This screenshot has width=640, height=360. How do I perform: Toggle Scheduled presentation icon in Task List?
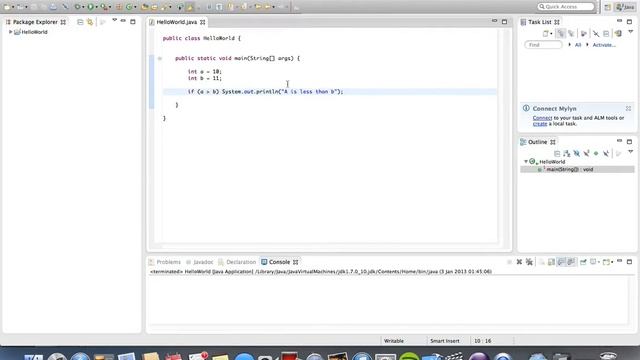pyautogui.click(x=571, y=33)
